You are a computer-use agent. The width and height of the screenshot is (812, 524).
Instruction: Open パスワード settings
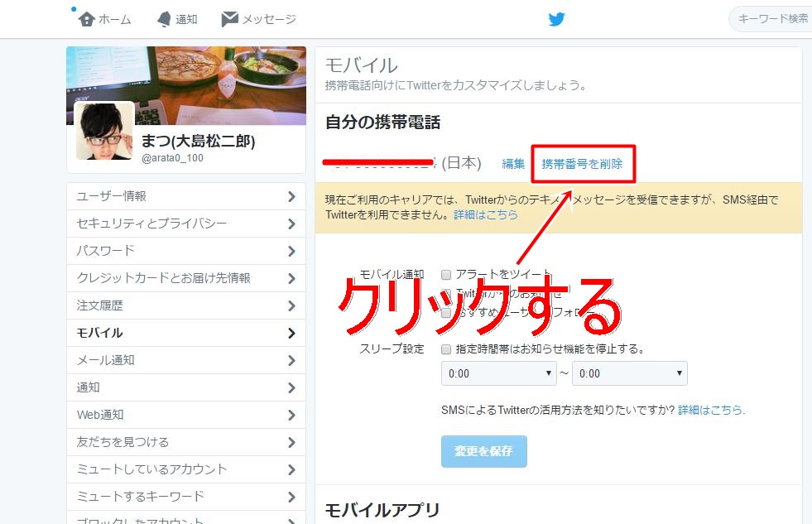(x=186, y=251)
